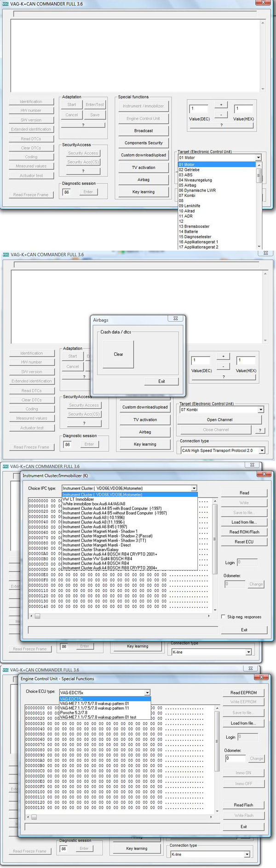The width and height of the screenshot is (276, 868).
Task: Choose Porsche 5.2/7.8 ECU type
Action: 74,712
